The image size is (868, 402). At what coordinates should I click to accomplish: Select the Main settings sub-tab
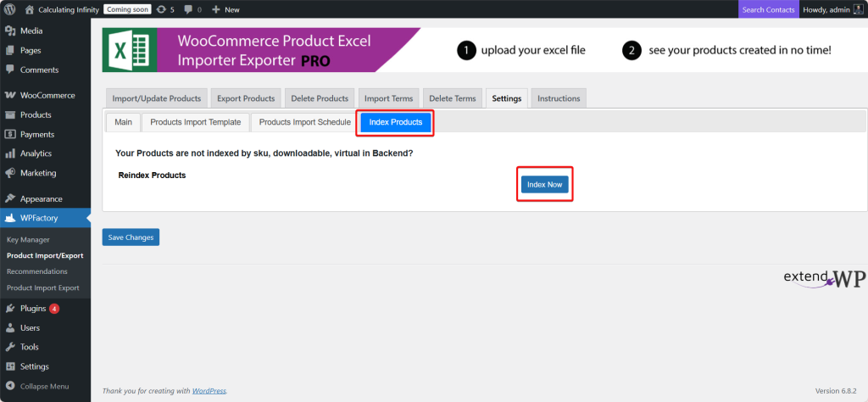click(x=124, y=122)
